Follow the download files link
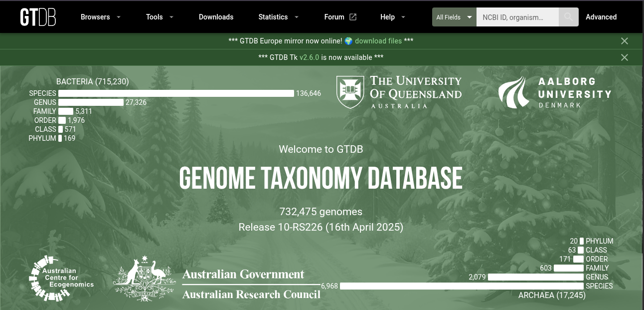Image resolution: width=644 pixels, height=310 pixels. pyautogui.click(x=378, y=41)
